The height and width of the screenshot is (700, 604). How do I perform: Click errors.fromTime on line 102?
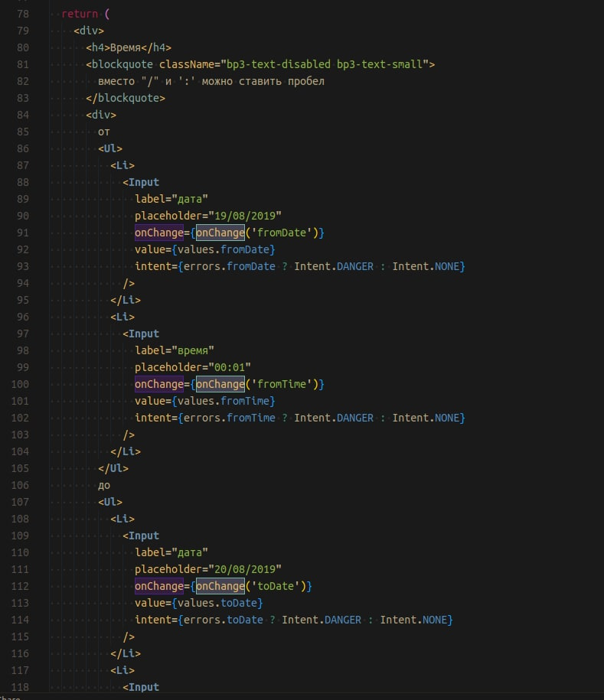pos(230,418)
